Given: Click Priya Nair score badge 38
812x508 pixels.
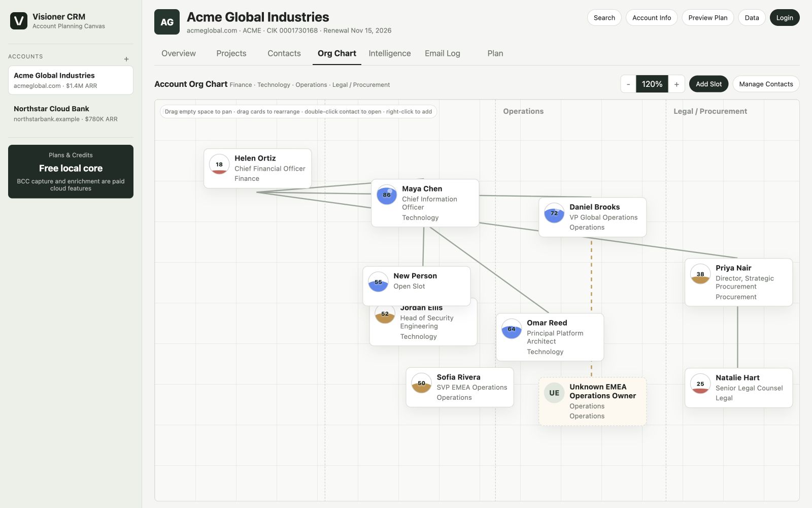Looking at the screenshot, I should (x=700, y=274).
